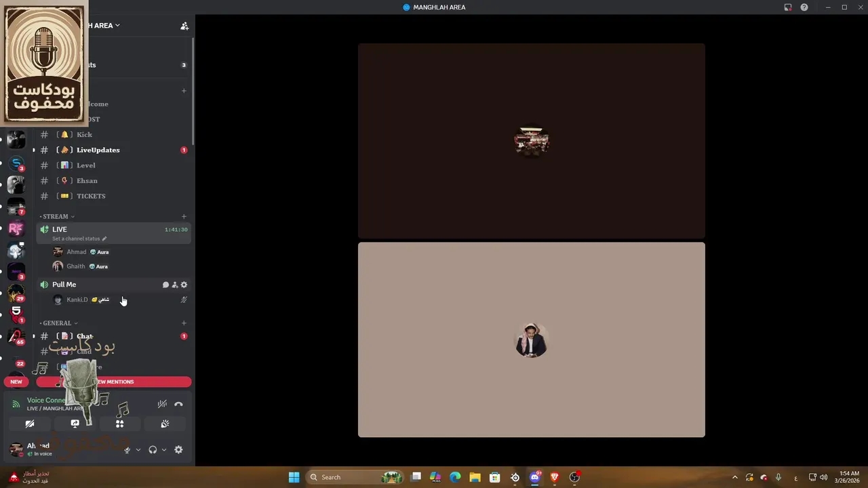Click the NEW unread servers pill
The width and height of the screenshot is (868, 488).
[16, 382]
